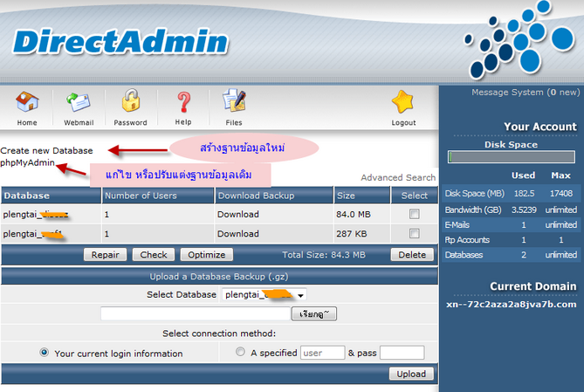This screenshot has height=392, width=584.
Task: Click the Select column header
Action: pos(414,196)
